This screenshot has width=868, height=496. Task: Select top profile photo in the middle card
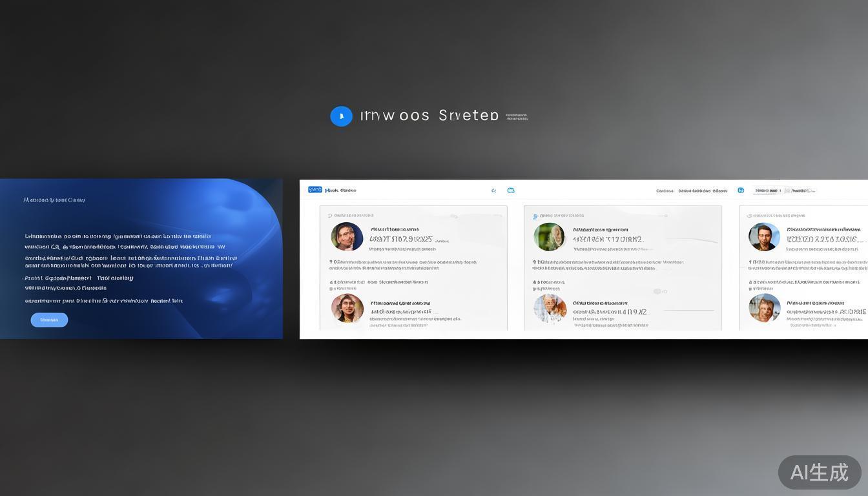(549, 237)
